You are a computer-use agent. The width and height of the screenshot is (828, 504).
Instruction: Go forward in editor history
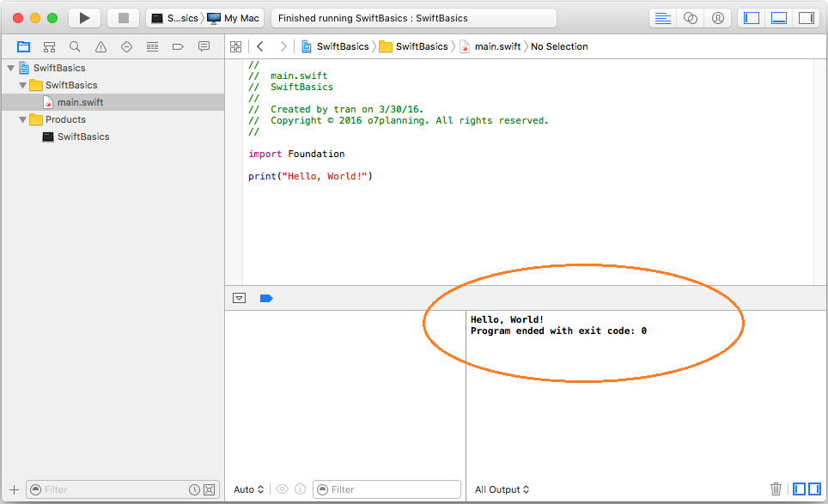(x=283, y=46)
